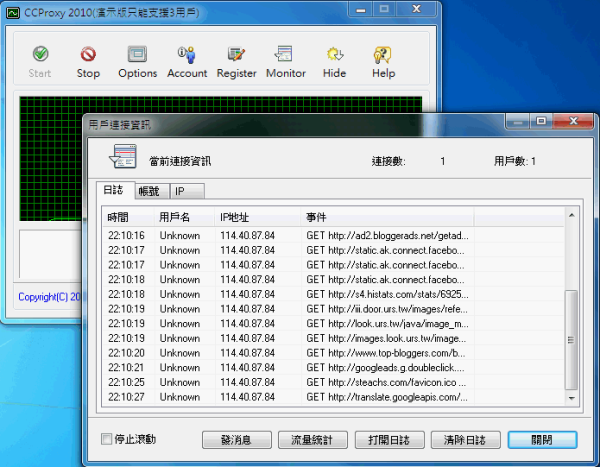Click the time 22:10:20 in the log

(x=126, y=353)
